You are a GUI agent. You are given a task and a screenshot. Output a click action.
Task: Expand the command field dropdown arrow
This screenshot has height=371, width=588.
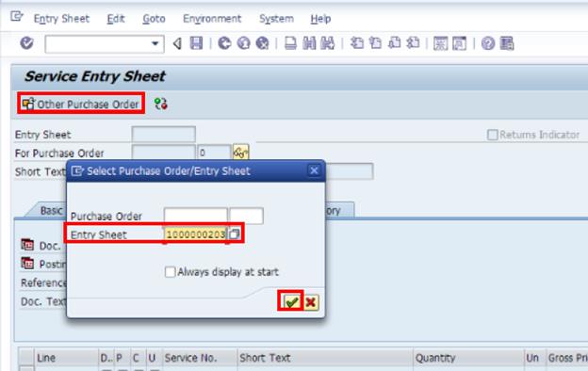(155, 43)
